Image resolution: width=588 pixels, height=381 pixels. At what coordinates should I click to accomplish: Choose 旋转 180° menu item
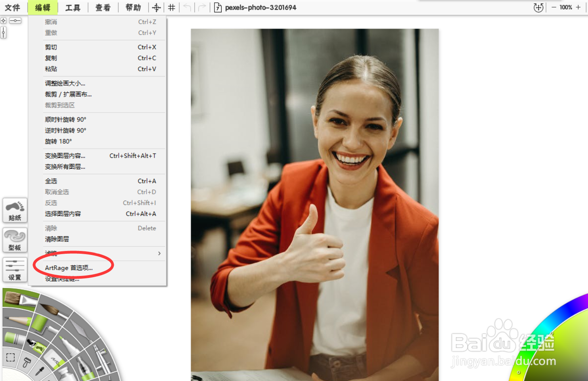[x=97, y=141]
